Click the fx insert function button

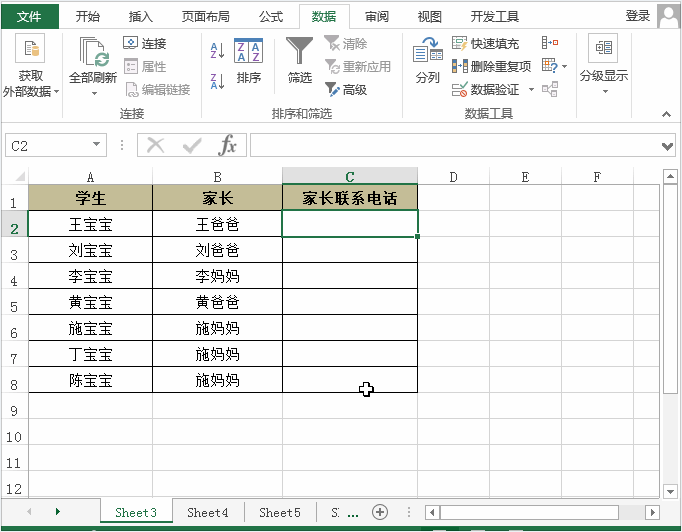[227, 145]
